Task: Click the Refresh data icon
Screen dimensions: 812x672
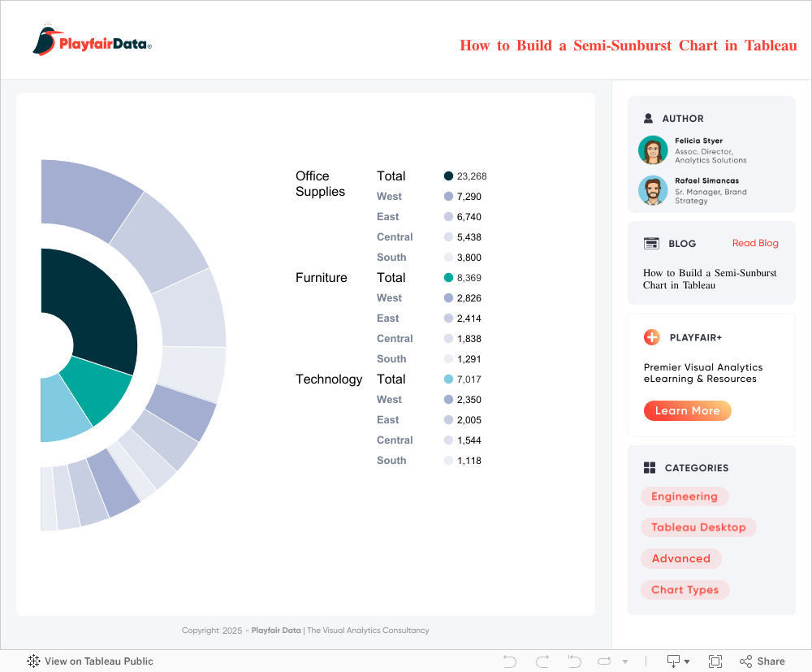Action: click(x=605, y=661)
